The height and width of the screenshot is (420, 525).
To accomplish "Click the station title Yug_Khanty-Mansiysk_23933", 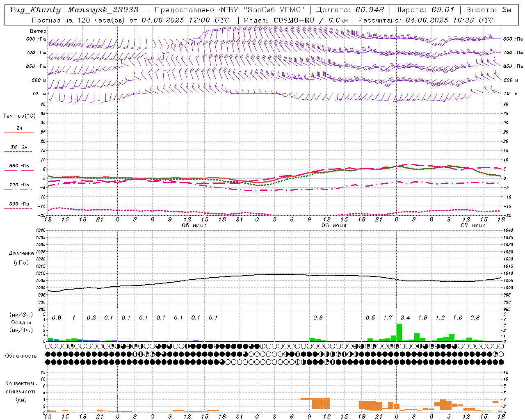I will [74, 10].
